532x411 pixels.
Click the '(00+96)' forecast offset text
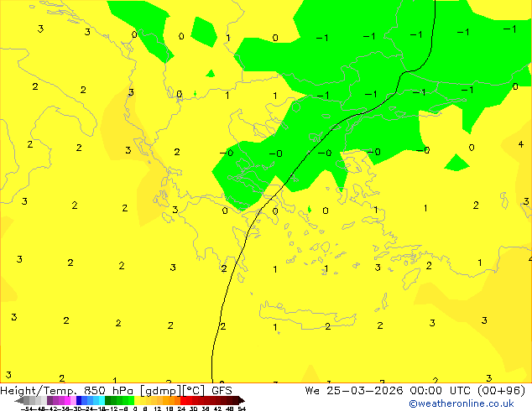pos(501,391)
